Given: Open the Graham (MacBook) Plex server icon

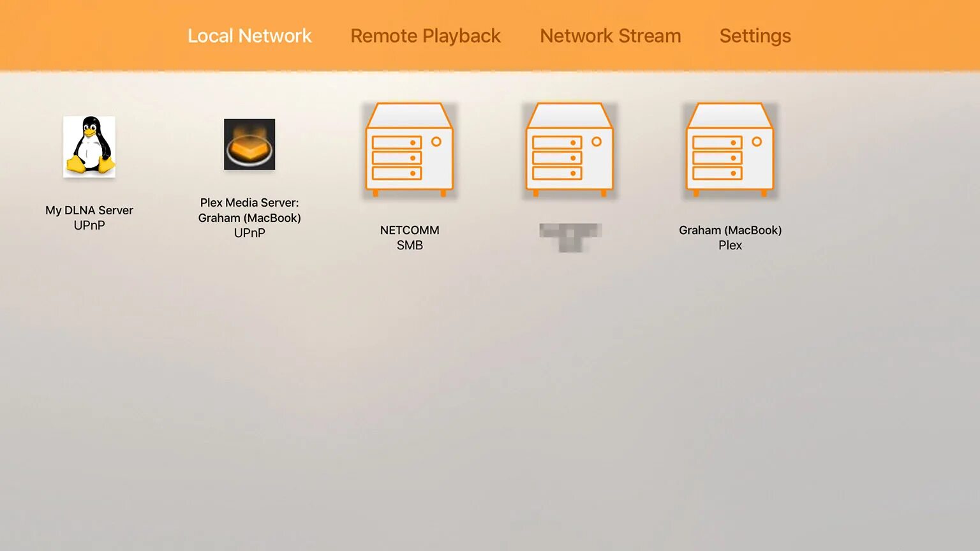Looking at the screenshot, I should [730, 150].
